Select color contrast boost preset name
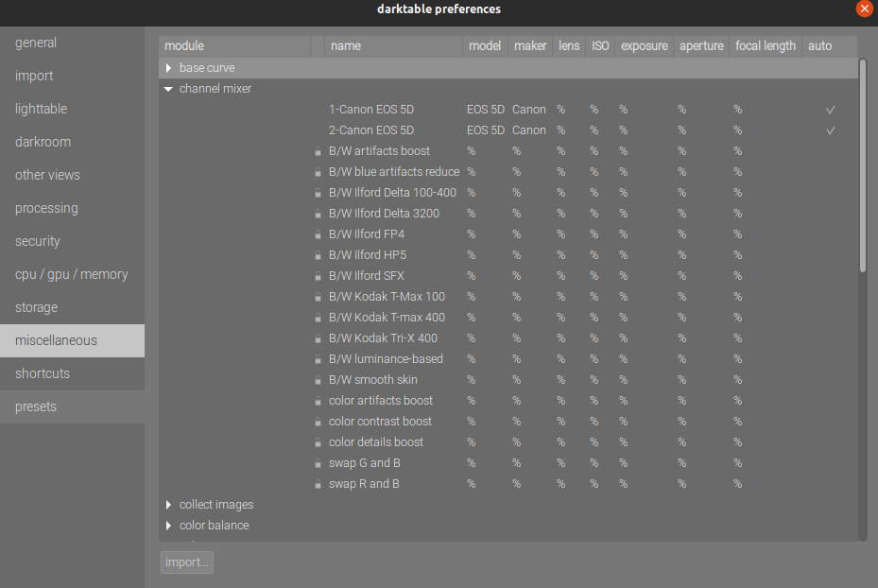This screenshot has height=588, width=878. (x=380, y=422)
